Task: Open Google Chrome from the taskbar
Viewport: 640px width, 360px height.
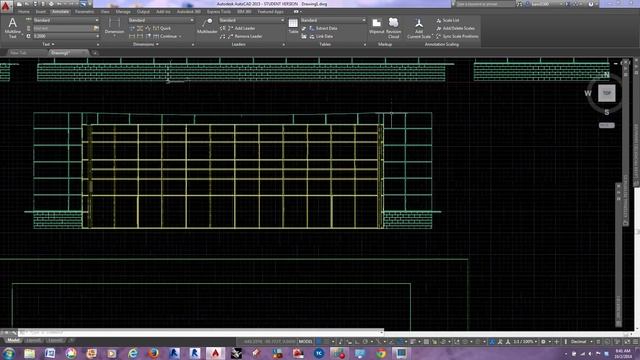Action: (x=381, y=353)
